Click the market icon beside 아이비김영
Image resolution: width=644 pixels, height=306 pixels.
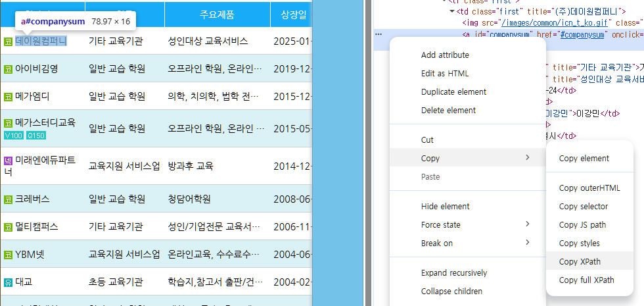point(8,69)
